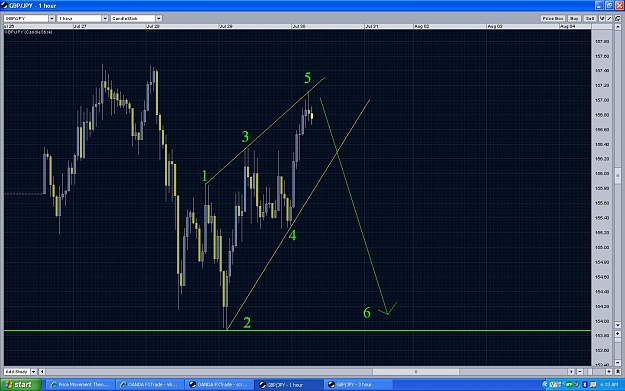Switch to Price Movement Theo... taskbar window
Image resolution: width=625 pixels, height=391 pixels.
[x=80, y=385]
